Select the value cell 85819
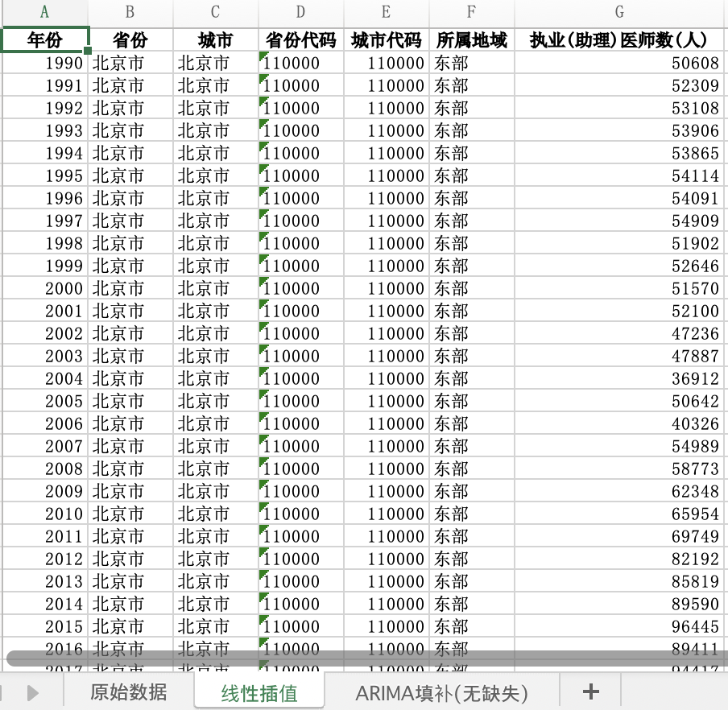 (x=619, y=582)
